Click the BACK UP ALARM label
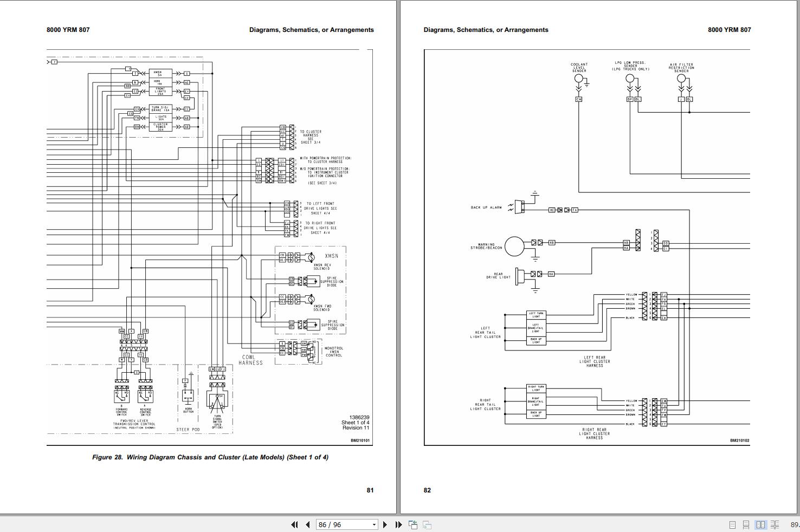 click(x=486, y=207)
